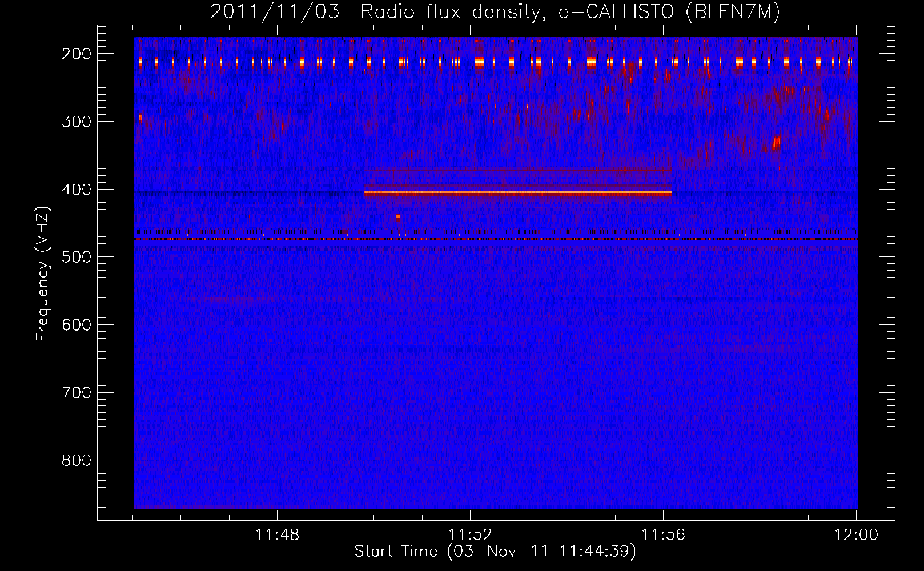Screen dimensions: 924x571
Task: Click the 11:56 time tick label
Action: 663,535
